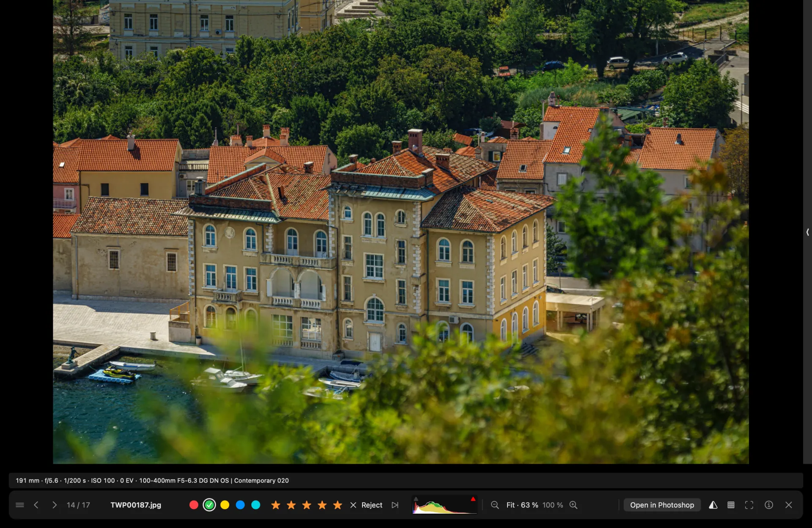This screenshot has height=528, width=812.
Task: Go to the next photo
Action: [54, 505]
